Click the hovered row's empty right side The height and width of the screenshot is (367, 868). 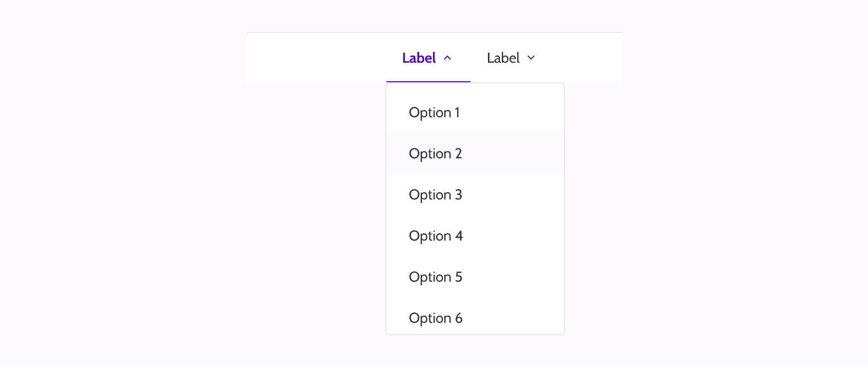click(x=524, y=154)
